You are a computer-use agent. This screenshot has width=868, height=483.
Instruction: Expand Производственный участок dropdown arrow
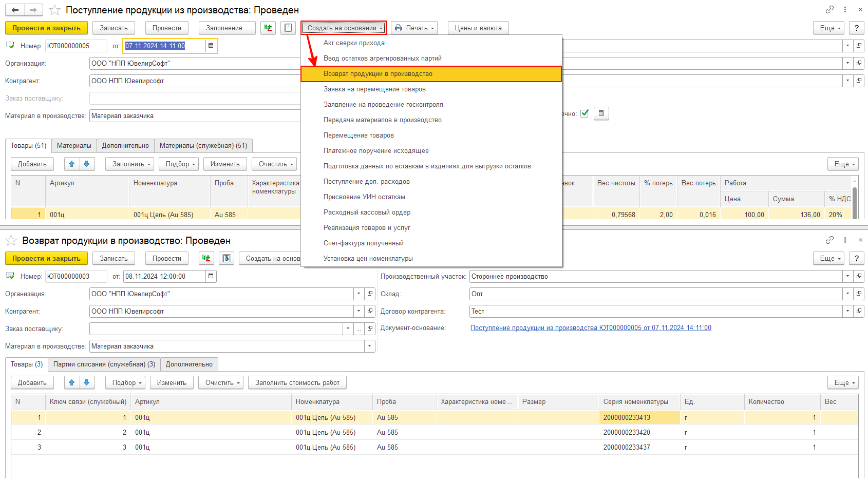tap(848, 276)
